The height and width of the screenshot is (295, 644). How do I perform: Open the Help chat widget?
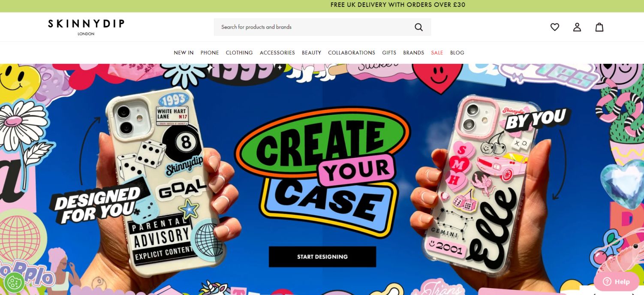coord(616,282)
